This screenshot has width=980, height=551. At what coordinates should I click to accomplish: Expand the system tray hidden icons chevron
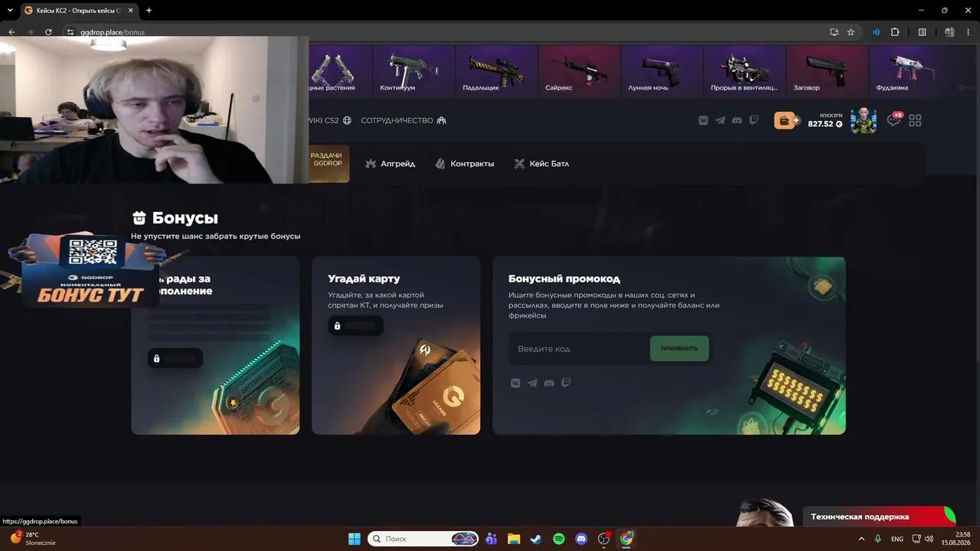pos(861,539)
